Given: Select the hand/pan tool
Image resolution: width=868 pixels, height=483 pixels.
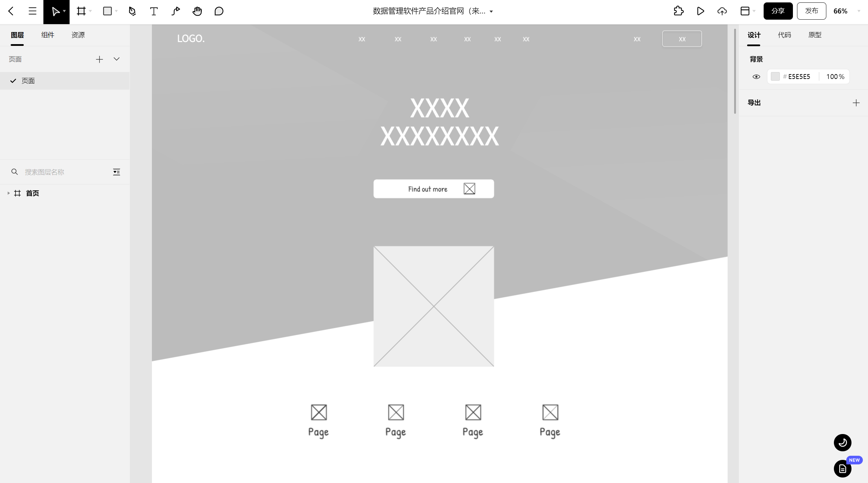Looking at the screenshot, I should tap(197, 11).
